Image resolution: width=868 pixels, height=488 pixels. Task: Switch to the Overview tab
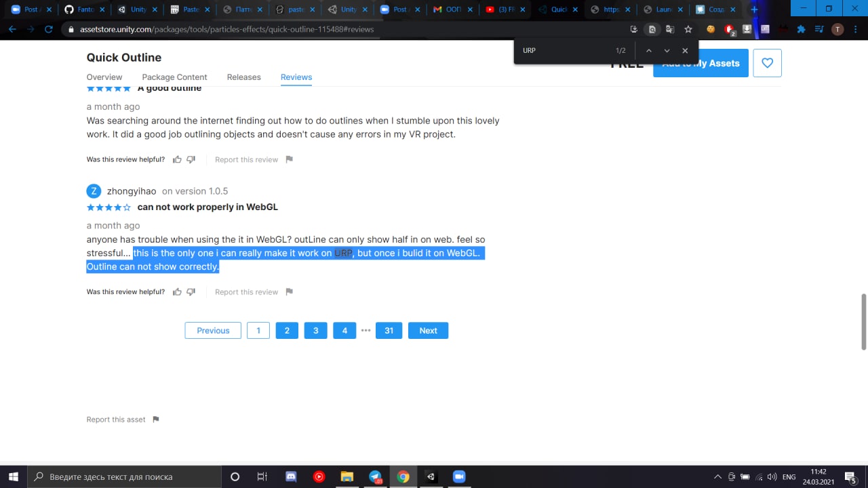(x=104, y=77)
